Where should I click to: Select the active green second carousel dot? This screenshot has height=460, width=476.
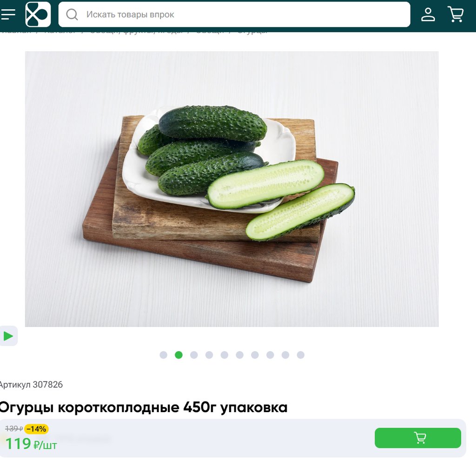[179, 355]
